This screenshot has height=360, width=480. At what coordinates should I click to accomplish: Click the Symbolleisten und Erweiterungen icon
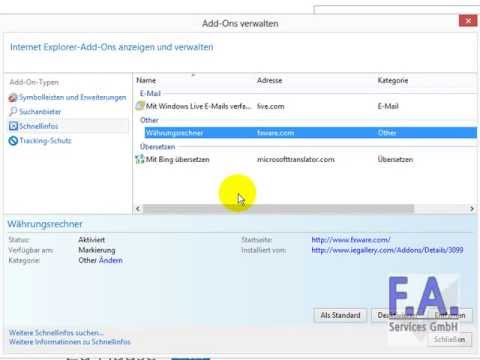click(x=13, y=98)
